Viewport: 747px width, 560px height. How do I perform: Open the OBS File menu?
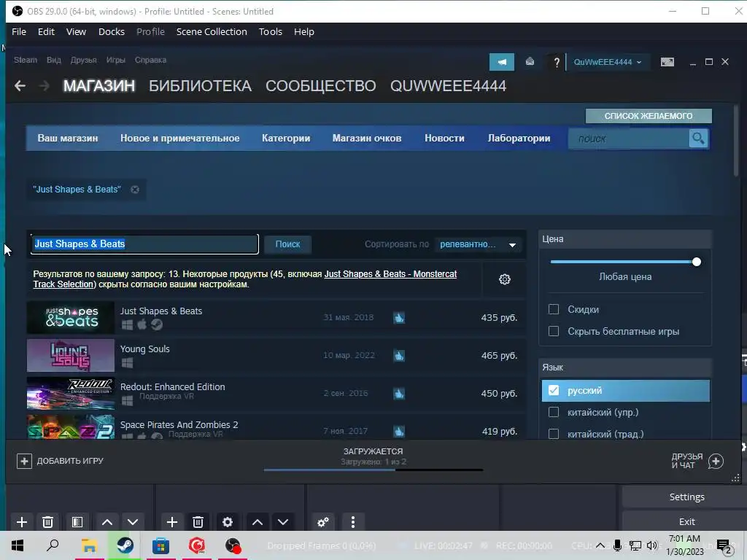pyautogui.click(x=19, y=32)
